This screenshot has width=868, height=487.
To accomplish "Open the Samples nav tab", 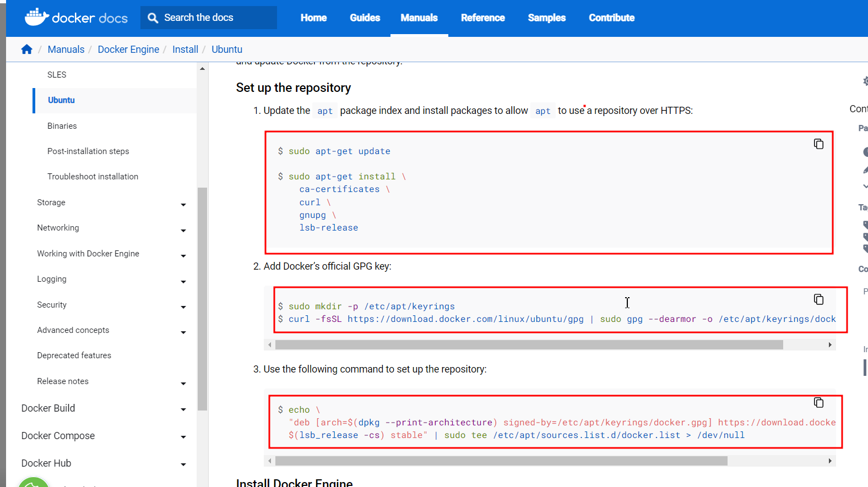I will (x=546, y=18).
